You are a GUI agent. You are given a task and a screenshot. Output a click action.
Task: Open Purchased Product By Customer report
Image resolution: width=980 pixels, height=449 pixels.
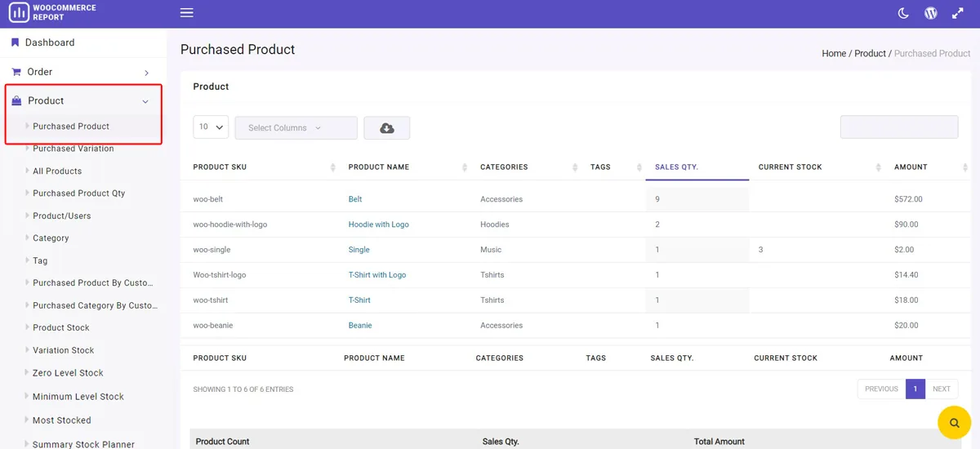coord(93,283)
